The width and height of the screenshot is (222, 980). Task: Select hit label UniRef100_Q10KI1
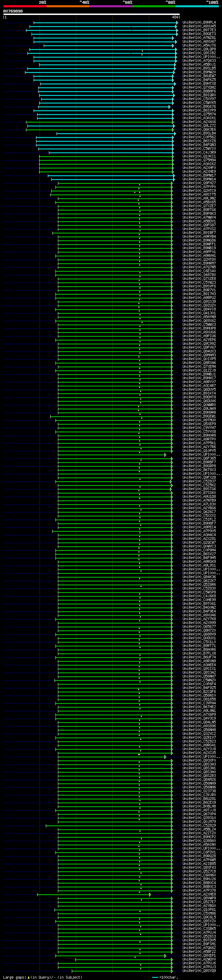click(x=199, y=156)
